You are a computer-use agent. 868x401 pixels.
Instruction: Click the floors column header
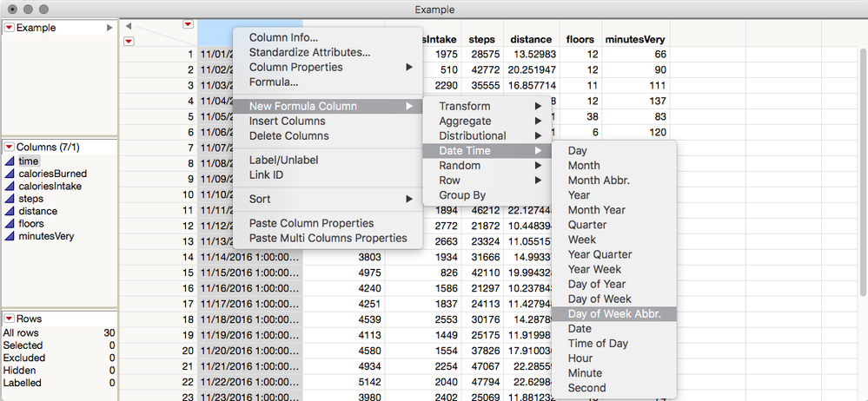tap(580, 39)
